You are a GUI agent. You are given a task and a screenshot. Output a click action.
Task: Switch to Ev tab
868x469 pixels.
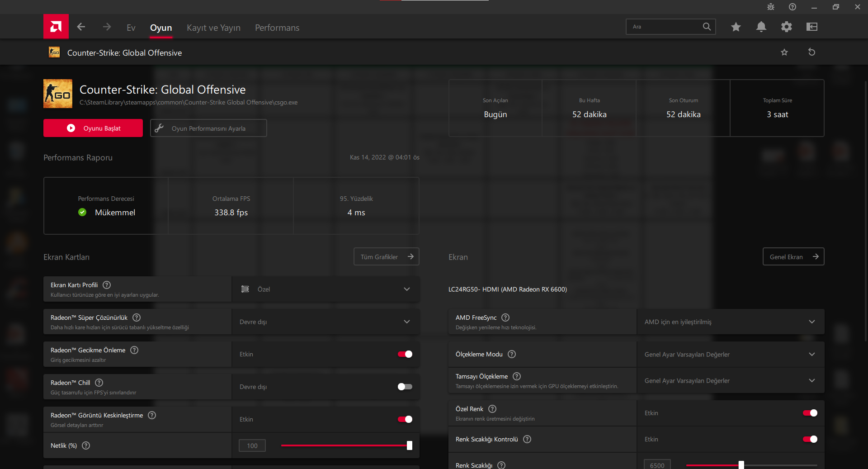point(131,28)
